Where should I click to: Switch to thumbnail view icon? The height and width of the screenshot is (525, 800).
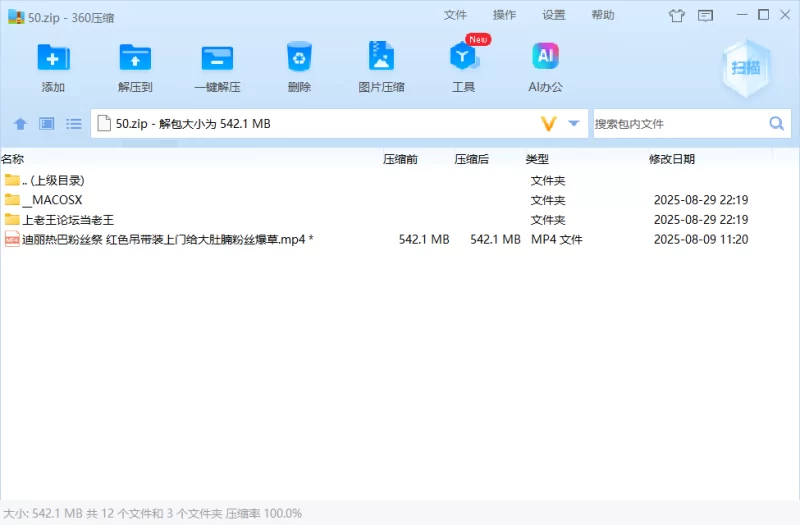47,123
